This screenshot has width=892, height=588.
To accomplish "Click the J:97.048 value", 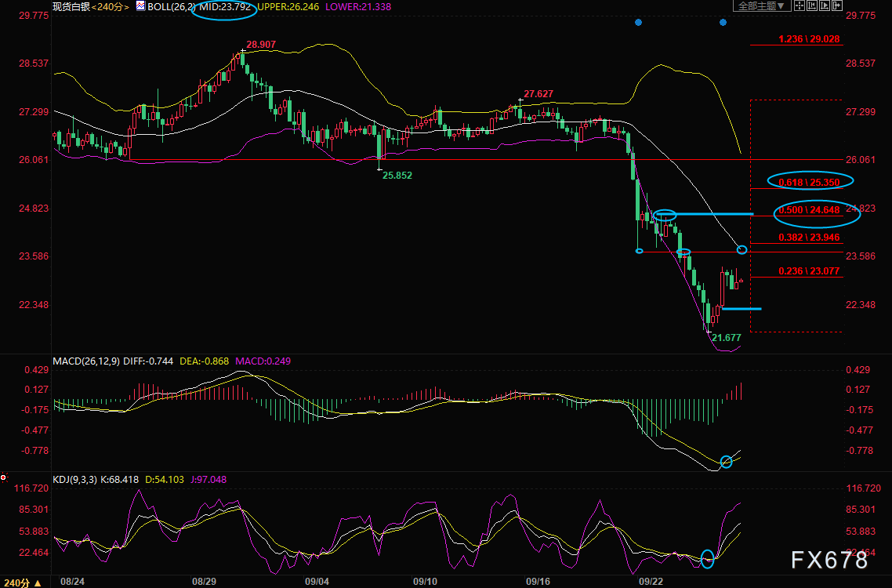I will point(208,479).
